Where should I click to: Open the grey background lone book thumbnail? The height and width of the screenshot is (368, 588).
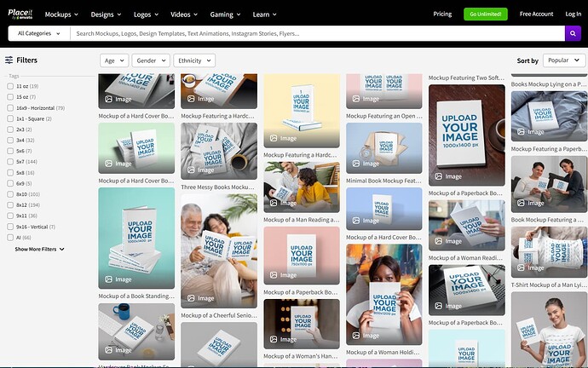coord(219,344)
